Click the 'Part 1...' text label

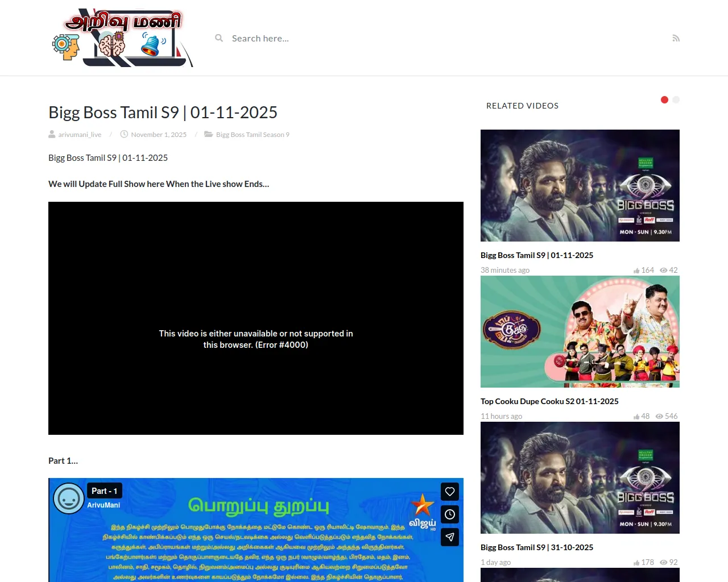click(x=63, y=461)
